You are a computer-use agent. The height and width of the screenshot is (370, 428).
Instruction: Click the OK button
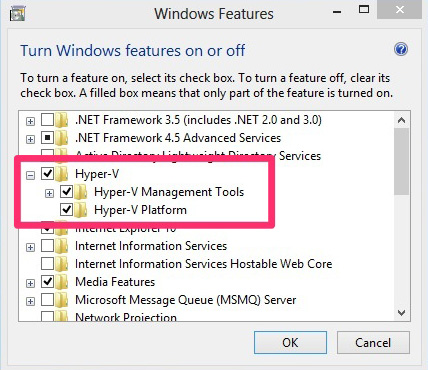click(x=290, y=342)
